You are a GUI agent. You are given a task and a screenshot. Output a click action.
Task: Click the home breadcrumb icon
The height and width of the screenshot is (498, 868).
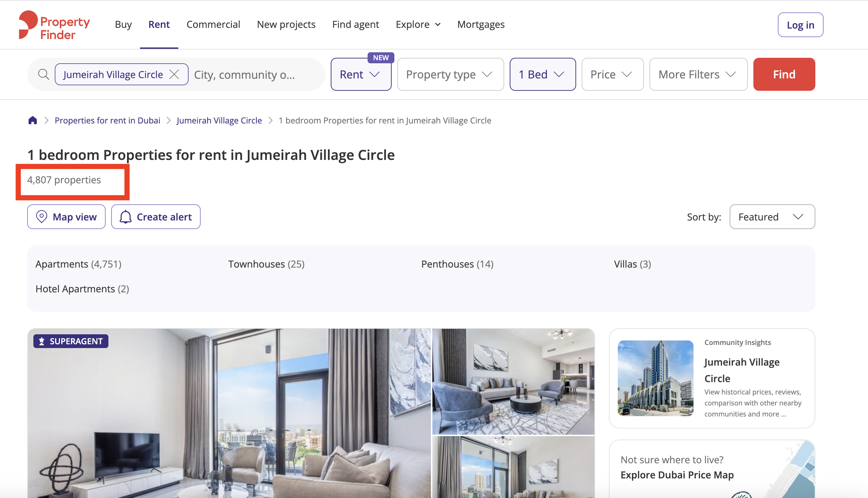tap(33, 120)
